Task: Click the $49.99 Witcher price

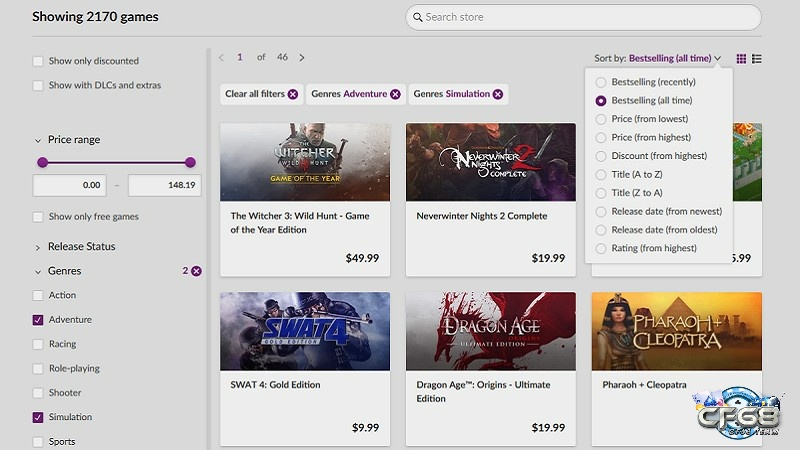Action: 362,258
